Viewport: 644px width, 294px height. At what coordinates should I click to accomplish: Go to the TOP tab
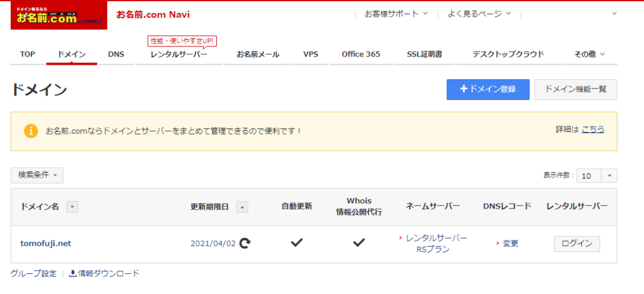pyautogui.click(x=28, y=54)
